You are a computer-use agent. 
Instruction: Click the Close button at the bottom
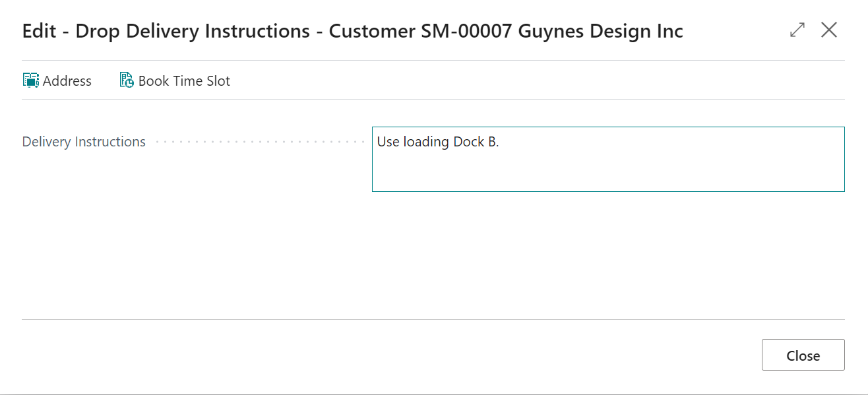click(803, 355)
